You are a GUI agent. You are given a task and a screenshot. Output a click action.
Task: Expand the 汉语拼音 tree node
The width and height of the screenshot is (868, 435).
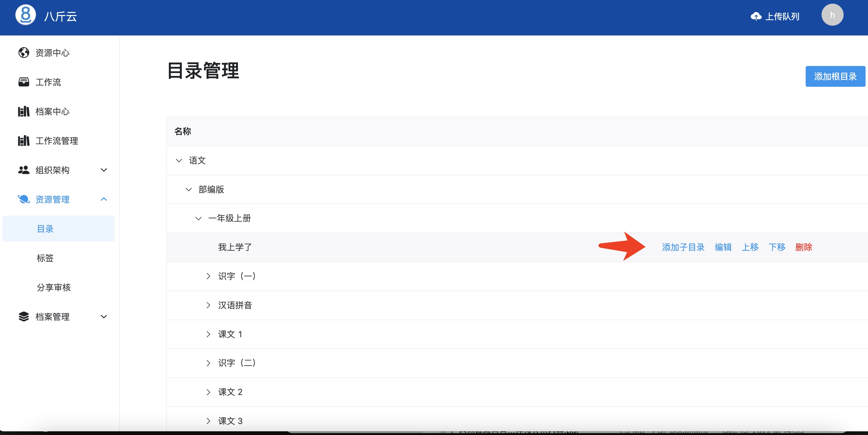point(208,305)
